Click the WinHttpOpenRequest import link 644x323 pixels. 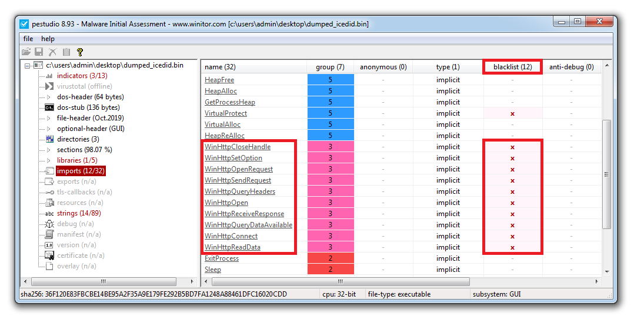(x=239, y=169)
